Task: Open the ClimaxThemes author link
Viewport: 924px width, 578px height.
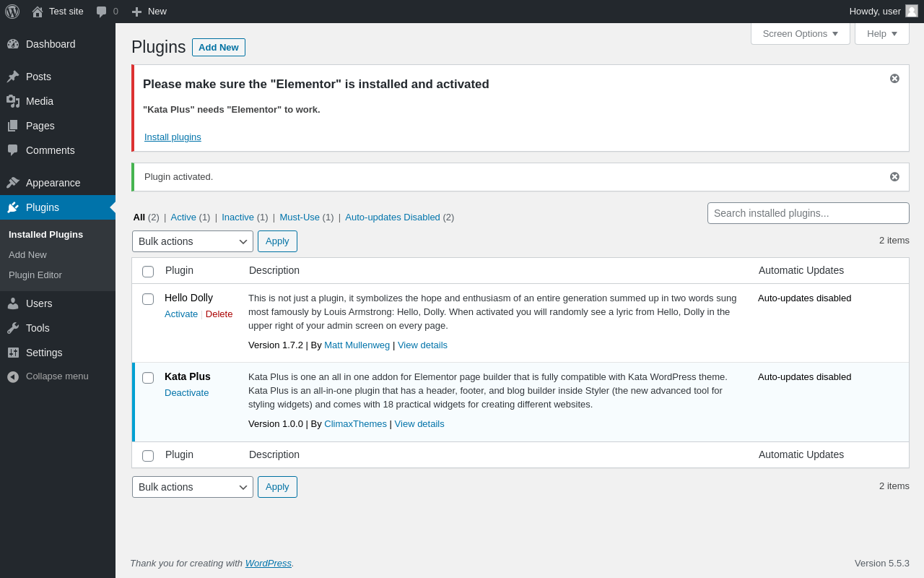Action: point(355,424)
